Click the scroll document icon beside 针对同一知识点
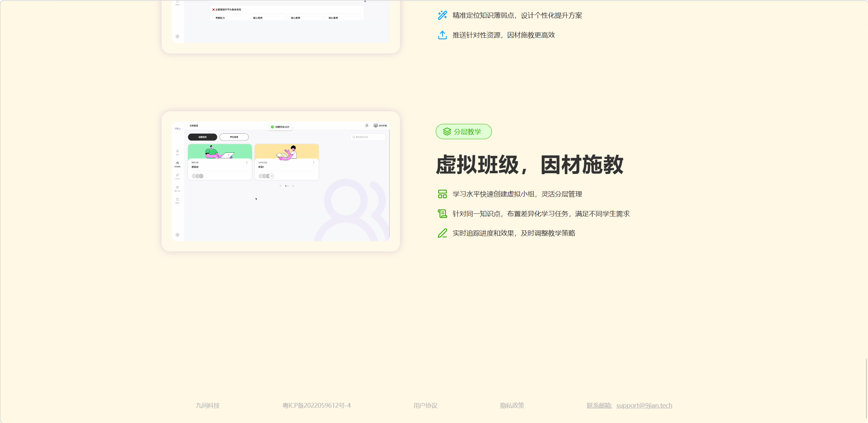 click(442, 214)
